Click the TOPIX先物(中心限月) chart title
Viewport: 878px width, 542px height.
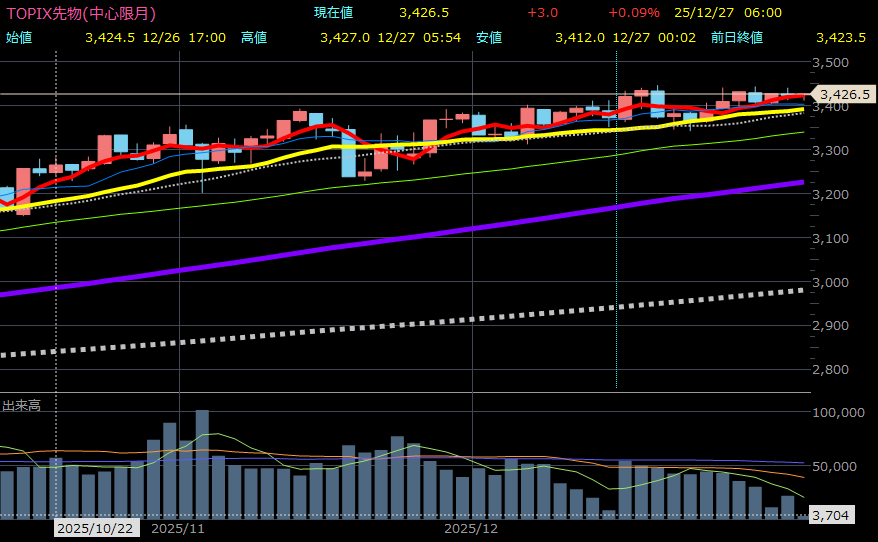tap(81, 13)
